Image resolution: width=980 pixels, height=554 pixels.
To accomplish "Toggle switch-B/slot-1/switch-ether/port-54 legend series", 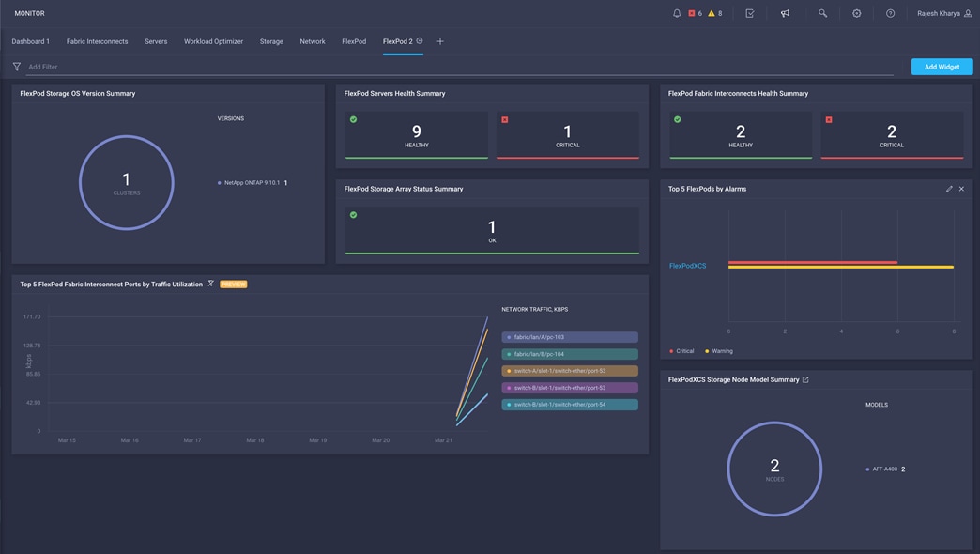I will [x=570, y=405].
